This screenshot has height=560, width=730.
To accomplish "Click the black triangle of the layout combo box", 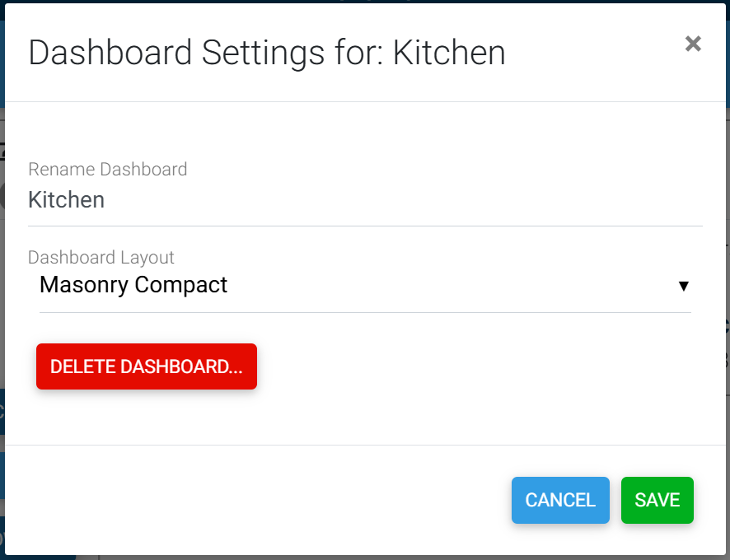I will (682, 286).
